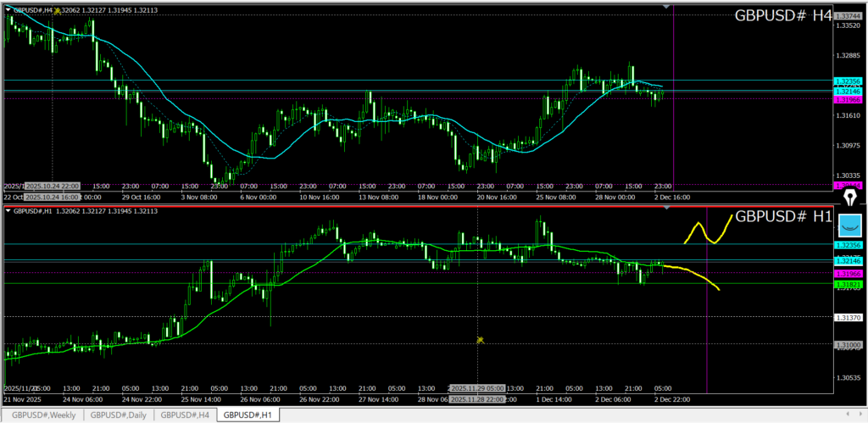Click the chart shift triangle on H4 chart
Image resolution: width=868 pixels, height=423 pixels.
point(667,8)
